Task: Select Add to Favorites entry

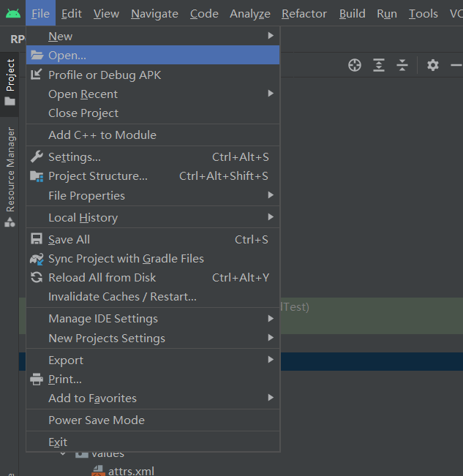Action: pyautogui.click(x=153, y=398)
